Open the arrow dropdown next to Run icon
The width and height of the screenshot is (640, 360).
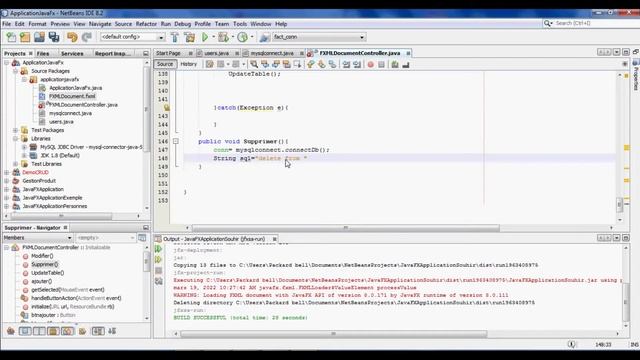click(x=213, y=37)
